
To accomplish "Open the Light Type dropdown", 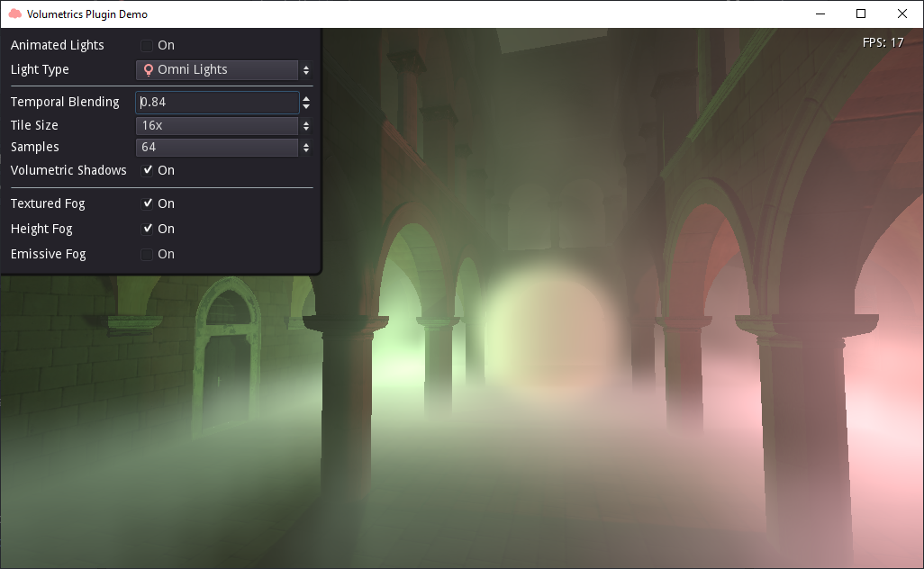I will pyautogui.click(x=224, y=69).
